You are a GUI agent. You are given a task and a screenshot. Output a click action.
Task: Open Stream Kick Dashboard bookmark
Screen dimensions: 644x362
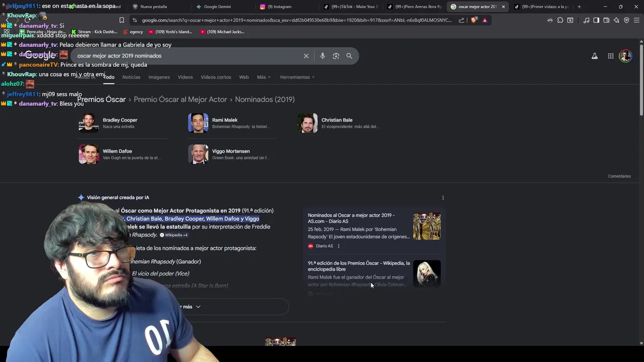pyautogui.click(x=94, y=32)
